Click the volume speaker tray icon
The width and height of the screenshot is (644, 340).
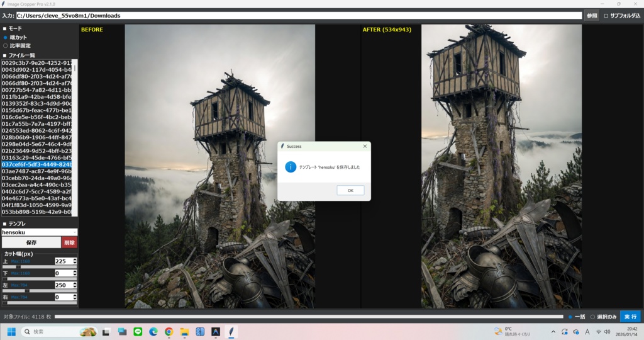(608, 332)
